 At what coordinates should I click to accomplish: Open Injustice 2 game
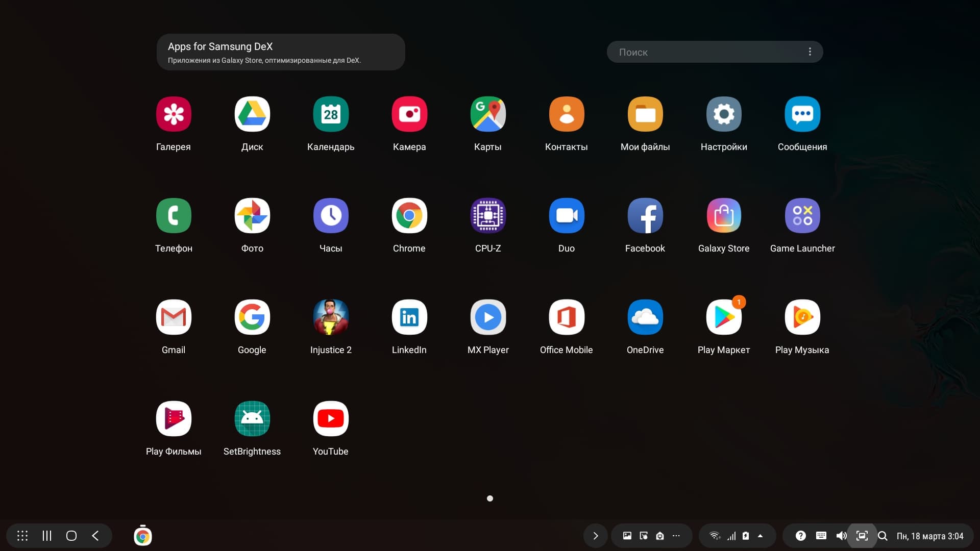click(x=331, y=317)
